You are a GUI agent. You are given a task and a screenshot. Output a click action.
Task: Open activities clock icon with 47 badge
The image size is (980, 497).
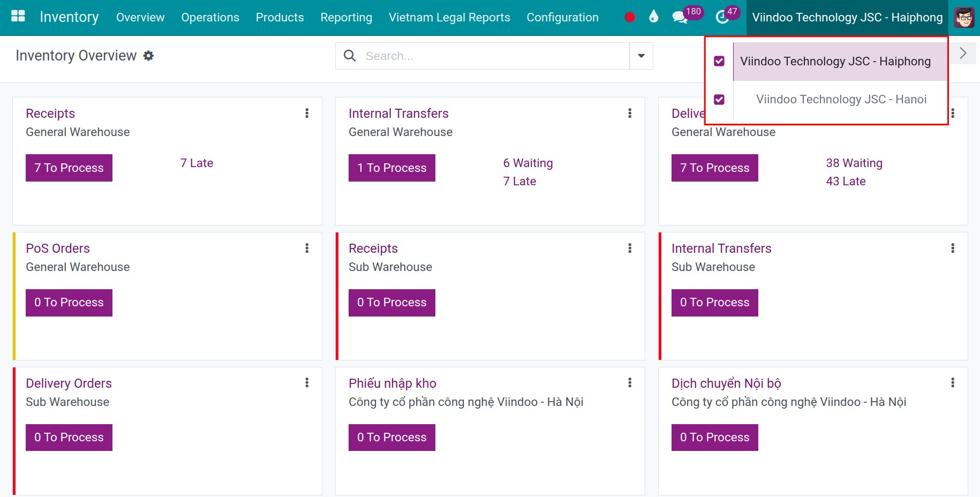pos(722,17)
